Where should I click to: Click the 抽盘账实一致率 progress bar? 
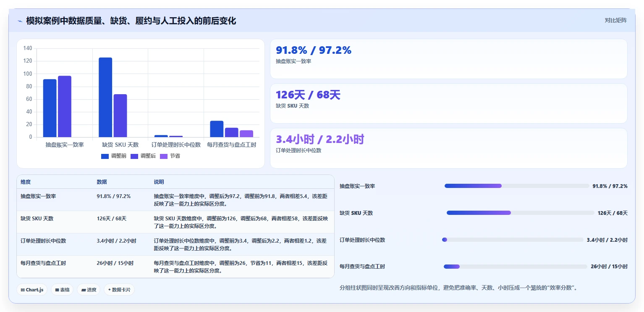coord(517,186)
